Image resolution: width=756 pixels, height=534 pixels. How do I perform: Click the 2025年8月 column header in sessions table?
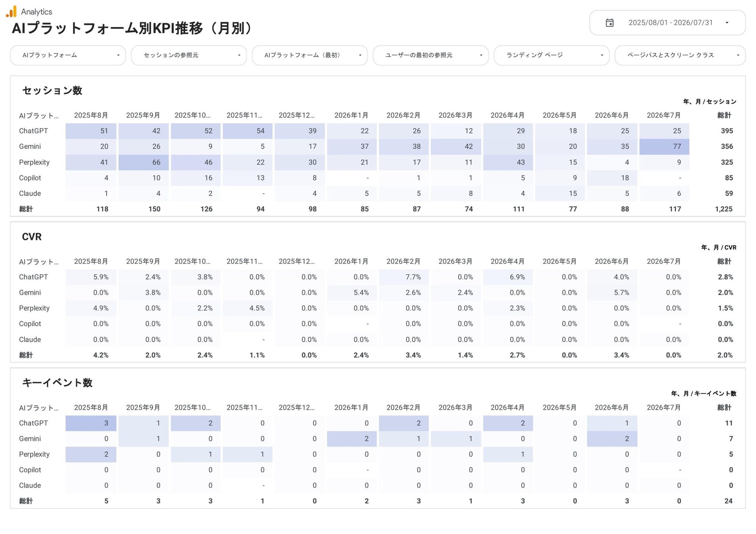point(91,116)
